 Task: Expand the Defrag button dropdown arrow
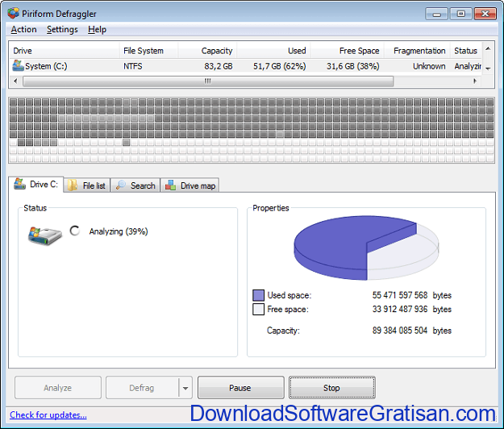pos(185,388)
